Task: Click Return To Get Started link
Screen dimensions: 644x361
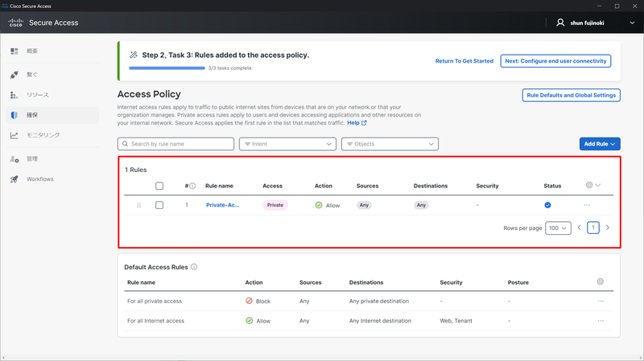Action: pyautogui.click(x=464, y=61)
